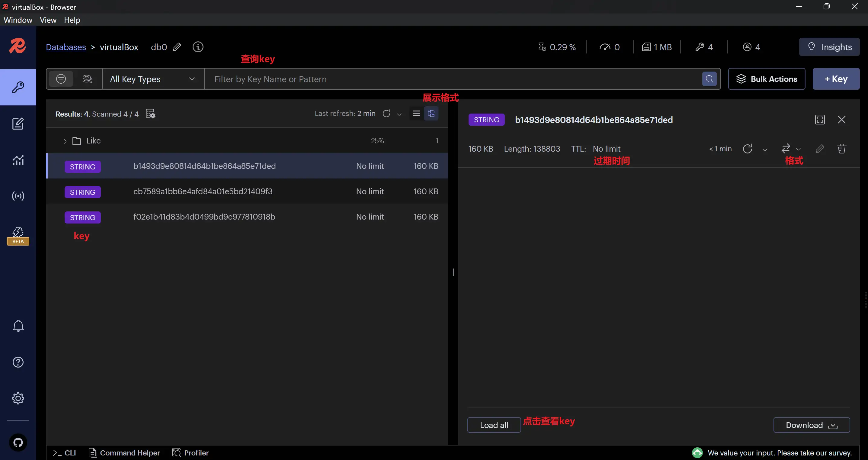Expand the Like folder
The height and width of the screenshot is (460, 868).
(65, 141)
